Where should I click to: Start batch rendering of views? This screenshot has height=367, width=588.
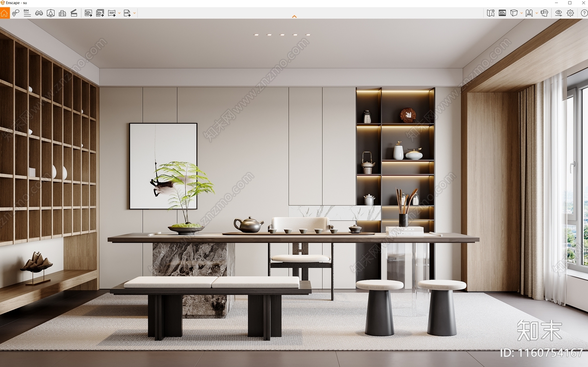point(100,13)
